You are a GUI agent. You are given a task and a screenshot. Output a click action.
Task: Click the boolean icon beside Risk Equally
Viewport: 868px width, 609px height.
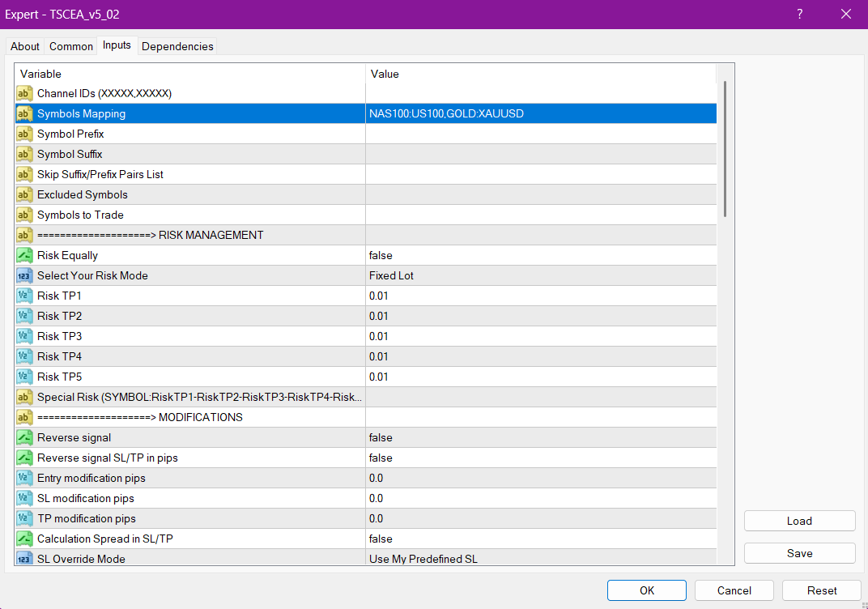click(24, 255)
